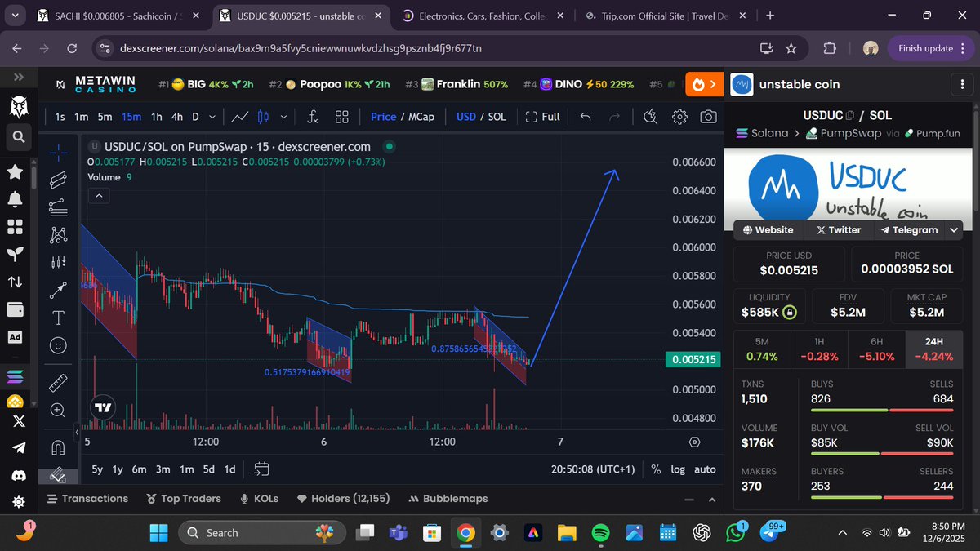Open Spotify from the taskbar
Viewport: 980px width, 551px height.
tap(600, 532)
